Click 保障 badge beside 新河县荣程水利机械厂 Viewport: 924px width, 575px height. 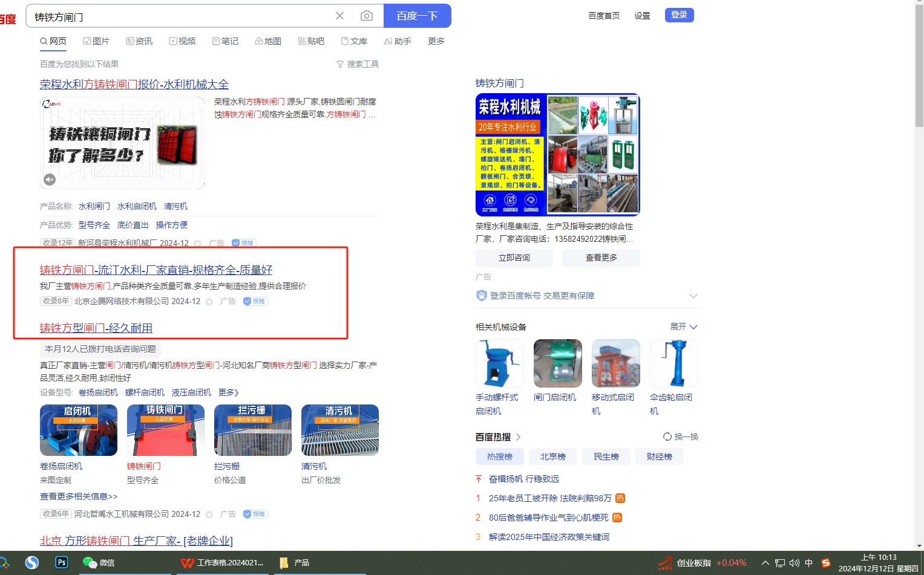pos(244,243)
